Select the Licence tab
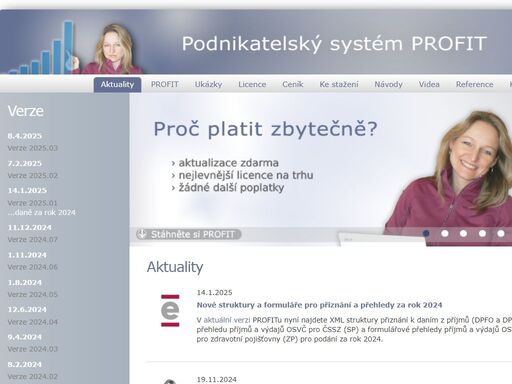 [252, 85]
